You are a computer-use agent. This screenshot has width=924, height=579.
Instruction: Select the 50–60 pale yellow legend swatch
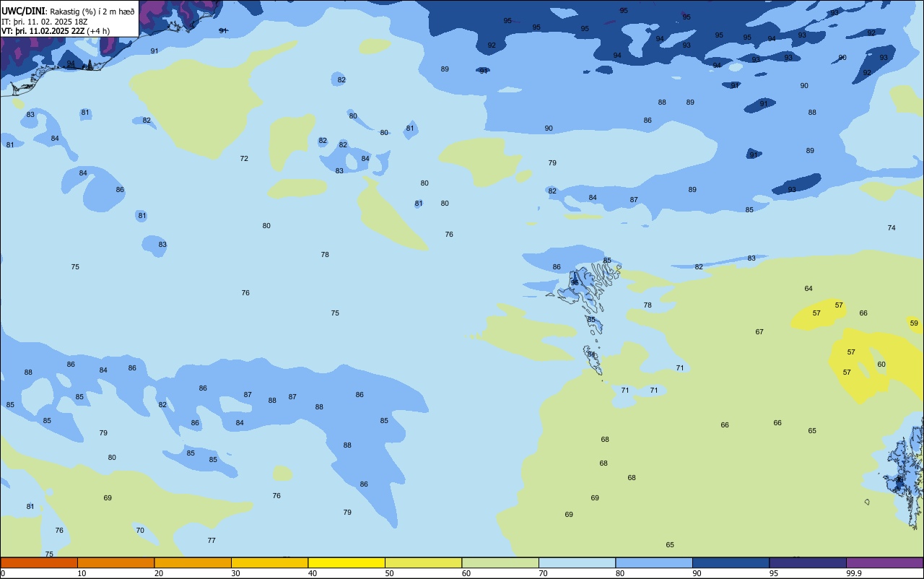click(x=423, y=562)
